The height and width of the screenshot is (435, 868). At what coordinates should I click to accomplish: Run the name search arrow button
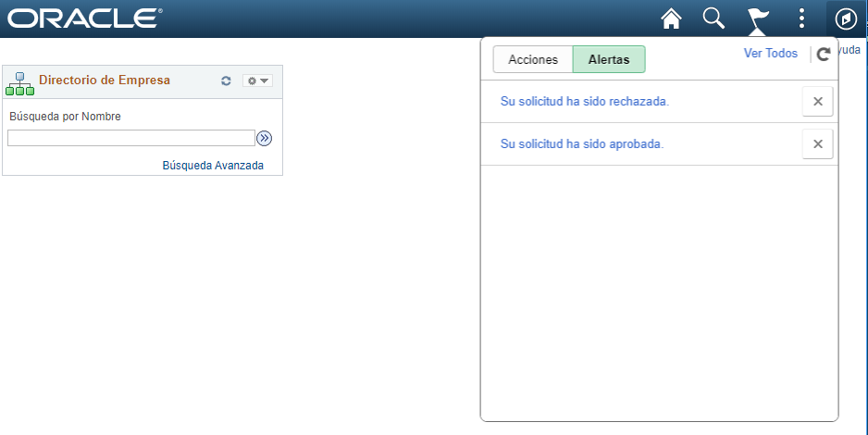[265, 138]
